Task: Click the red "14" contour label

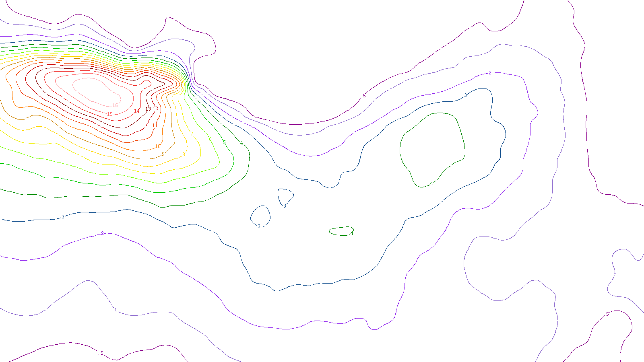Action: click(137, 111)
